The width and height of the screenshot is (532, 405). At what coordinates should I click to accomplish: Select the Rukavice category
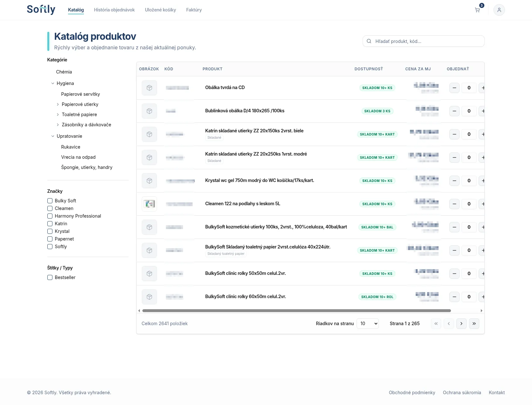[x=71, y=147]
